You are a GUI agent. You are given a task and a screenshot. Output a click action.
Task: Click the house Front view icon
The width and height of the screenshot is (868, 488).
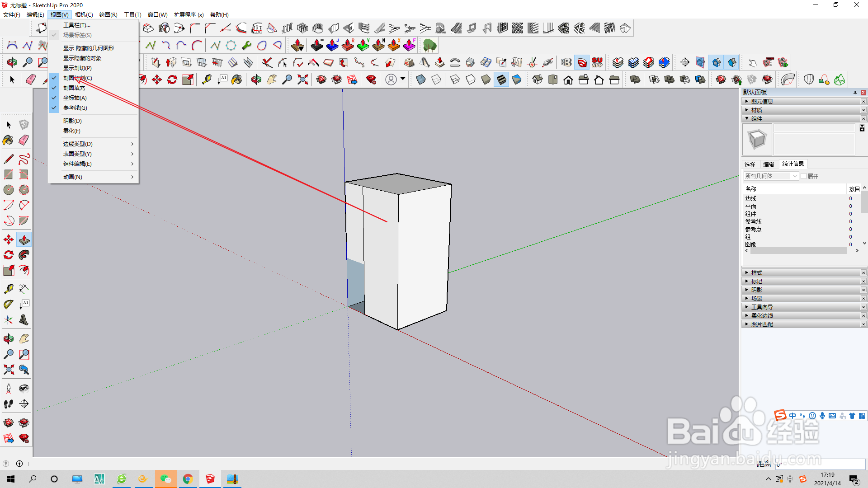pos(568,80)
